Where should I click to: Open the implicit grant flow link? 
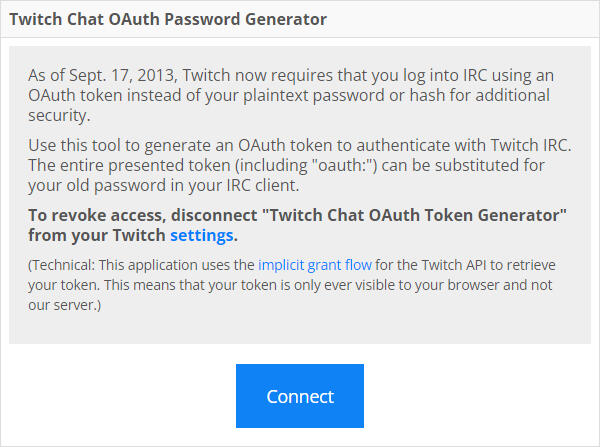coord(315,265)
